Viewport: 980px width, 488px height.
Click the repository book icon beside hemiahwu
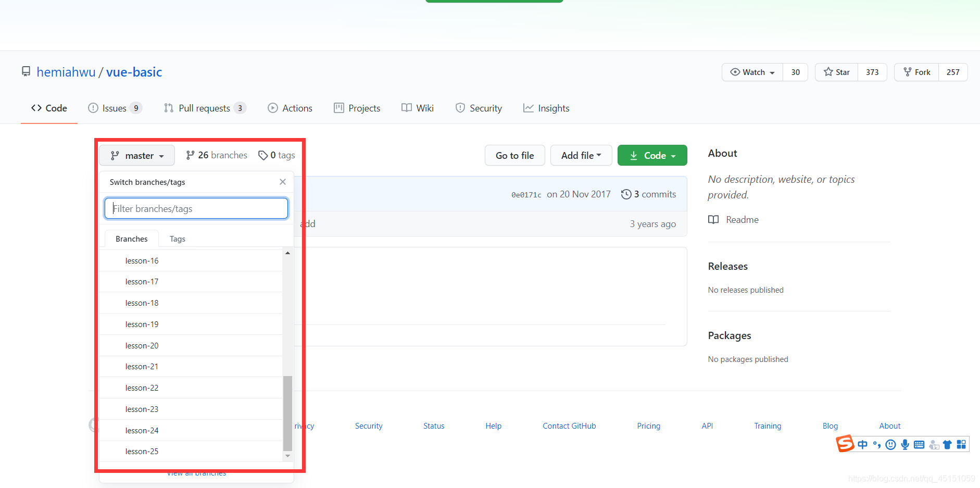tap(26, 71)
